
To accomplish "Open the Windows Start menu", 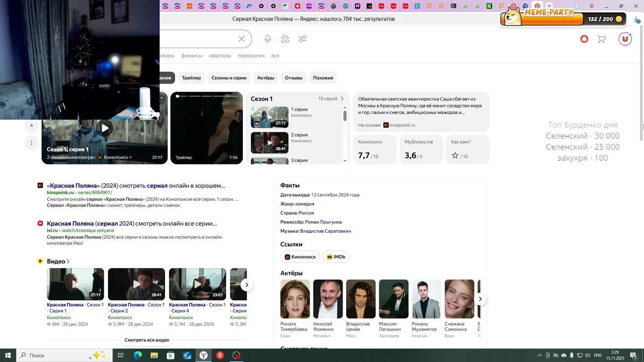I will coord(8,355).
